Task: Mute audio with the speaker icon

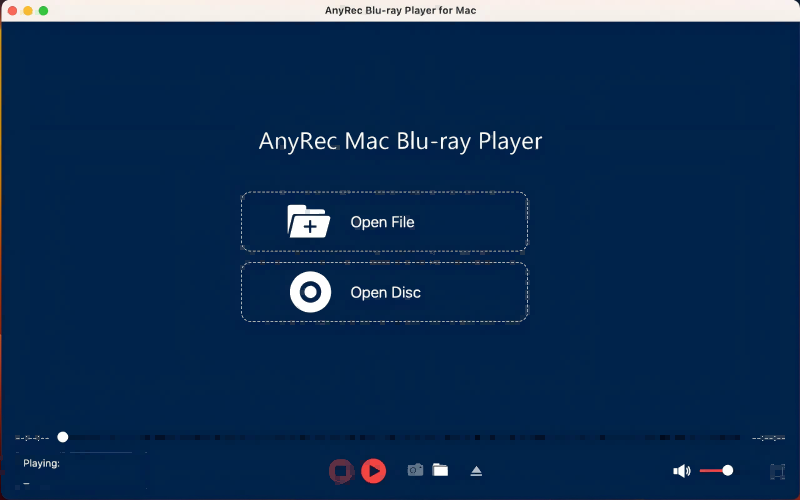Action: (x=682, y=471)
